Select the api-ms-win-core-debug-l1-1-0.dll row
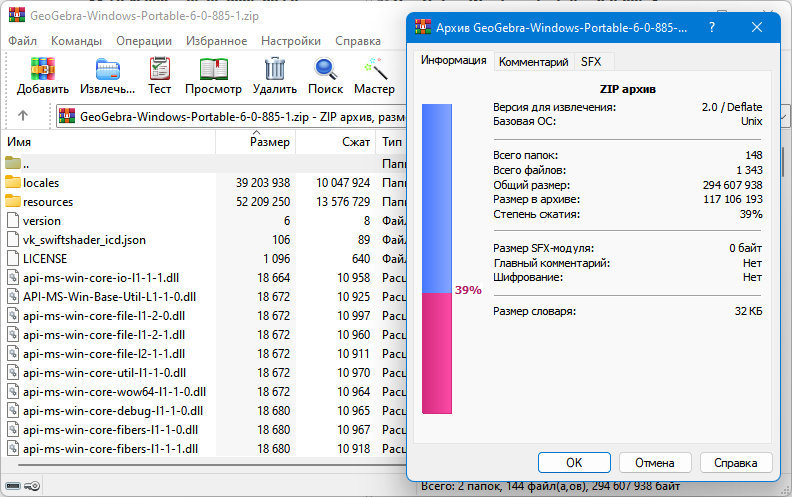The width and height of the screenshot is (792, 497). [206, 411]
